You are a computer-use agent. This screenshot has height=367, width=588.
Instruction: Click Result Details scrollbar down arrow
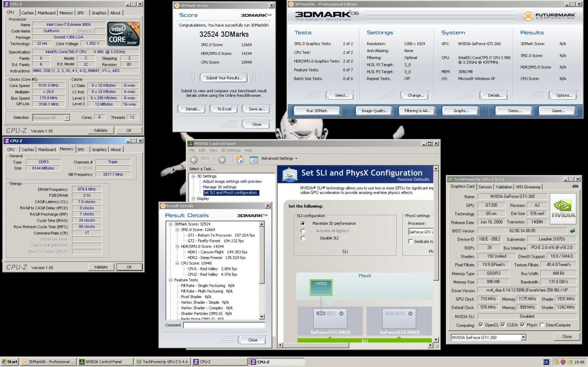[x=262, y=317]
